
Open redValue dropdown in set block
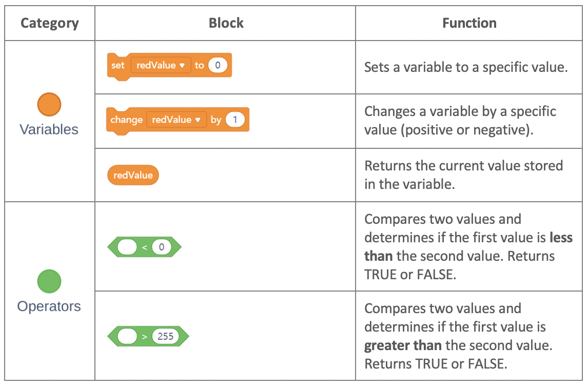[161, 65]
